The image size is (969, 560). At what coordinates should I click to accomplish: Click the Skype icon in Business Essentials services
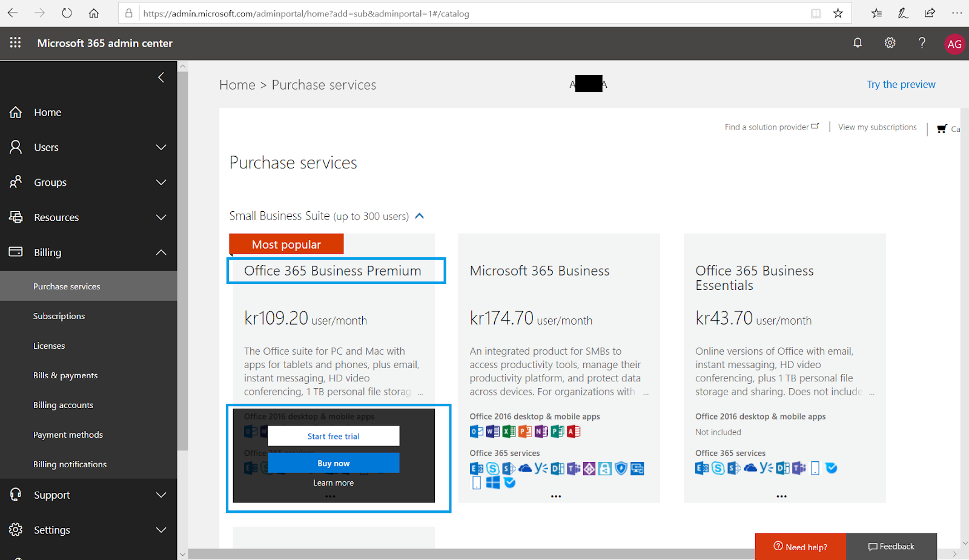(718, 468)
